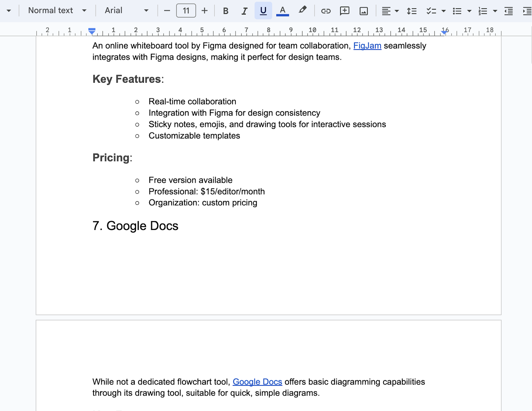Open the text color picker

pyautogui.click(x=283, y=11)
